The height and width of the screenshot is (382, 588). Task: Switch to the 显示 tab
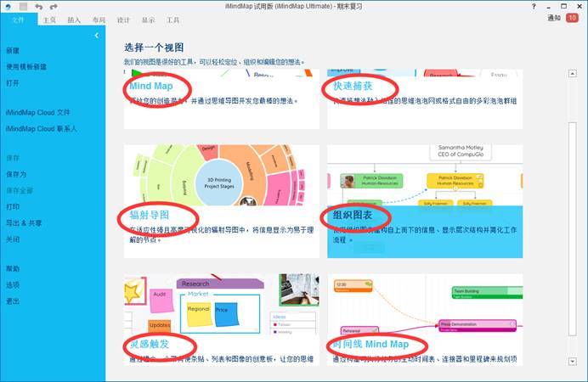pos(148,20)
